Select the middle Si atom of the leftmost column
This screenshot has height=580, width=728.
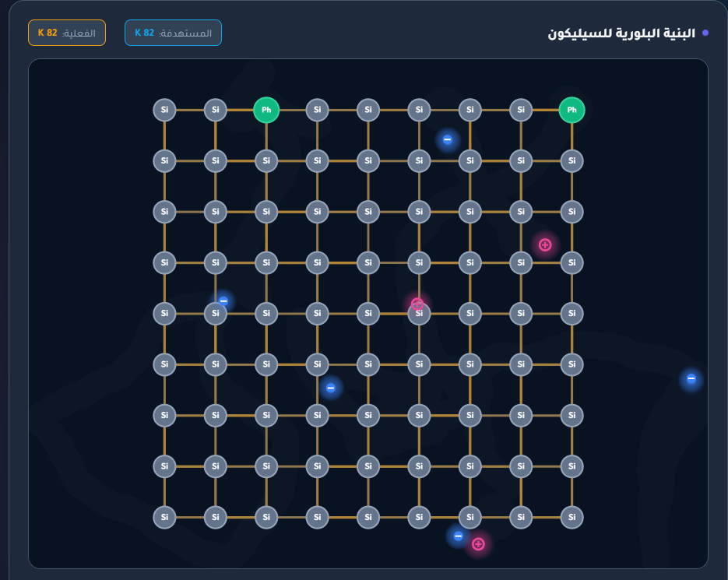pyautogui.click(x=164, y=314)
